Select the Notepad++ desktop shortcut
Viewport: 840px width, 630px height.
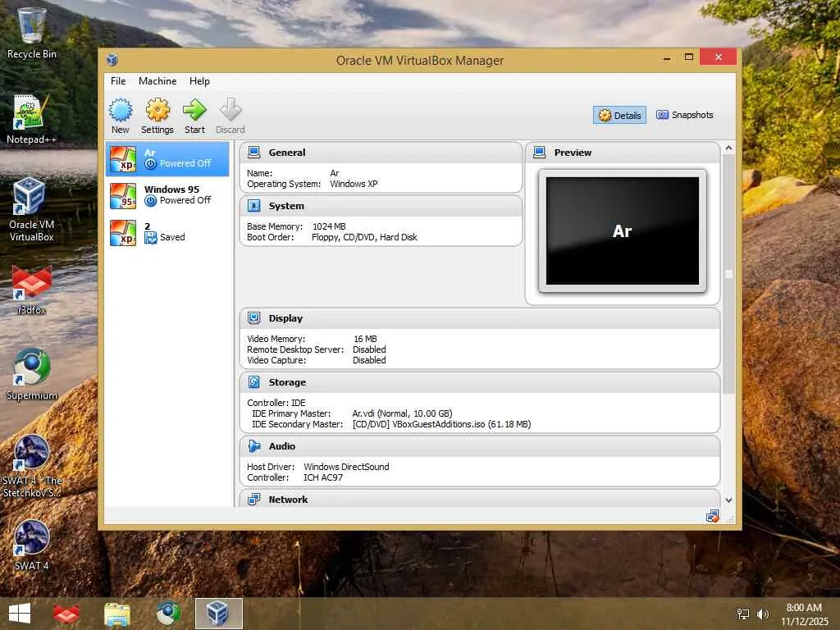[x=32, y=119]
